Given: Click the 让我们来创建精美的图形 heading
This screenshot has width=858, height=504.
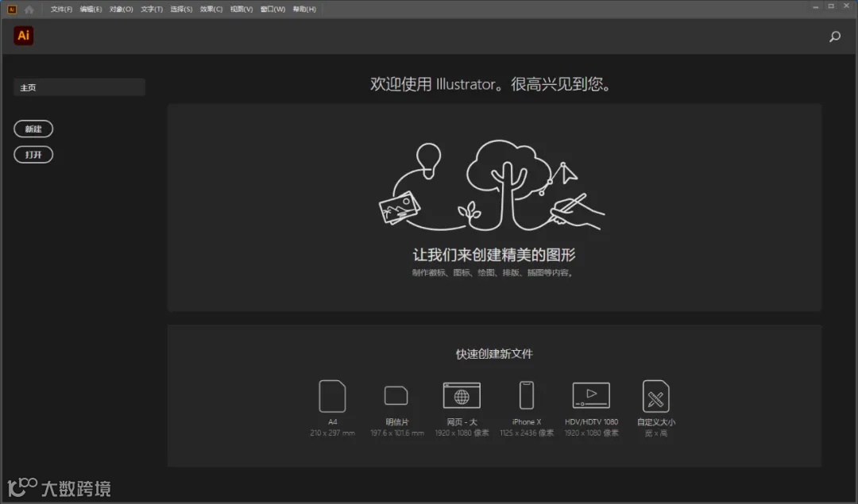Looking at the screenshot, I should [494, 255].
